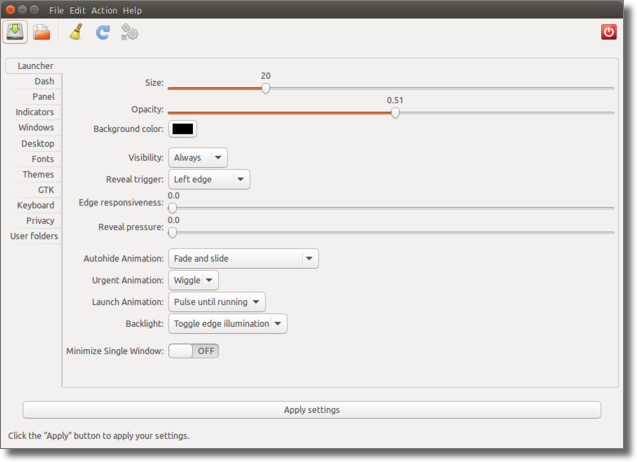Click the broom clean-up toolbar icon
637x462 pixels.
click(76, 32)
